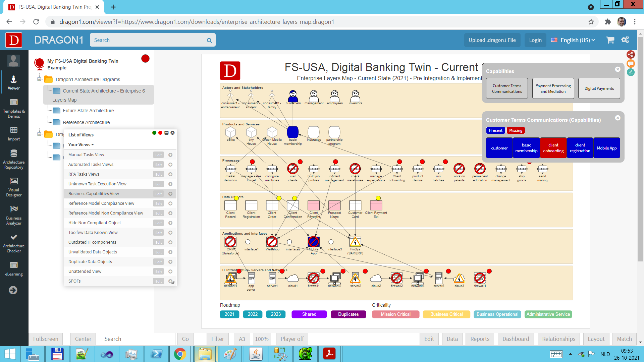The width and height of the screenshot is (644, 362).
Task: Open Architecture Repository sidebar icon
Action: (x=14, y=159)
